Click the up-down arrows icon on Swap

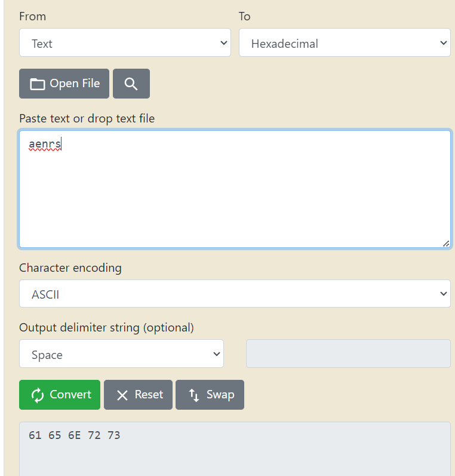pos(194,395)
